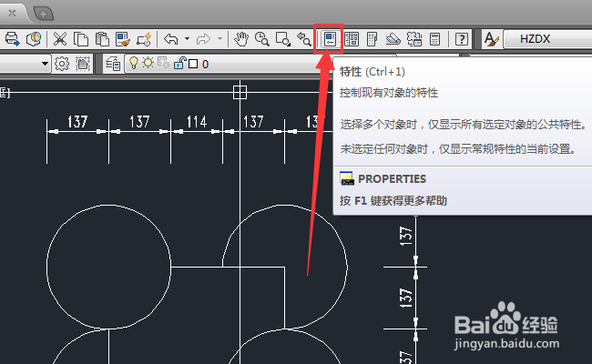Click the My Workspace house icon

[x=83, y=64]
